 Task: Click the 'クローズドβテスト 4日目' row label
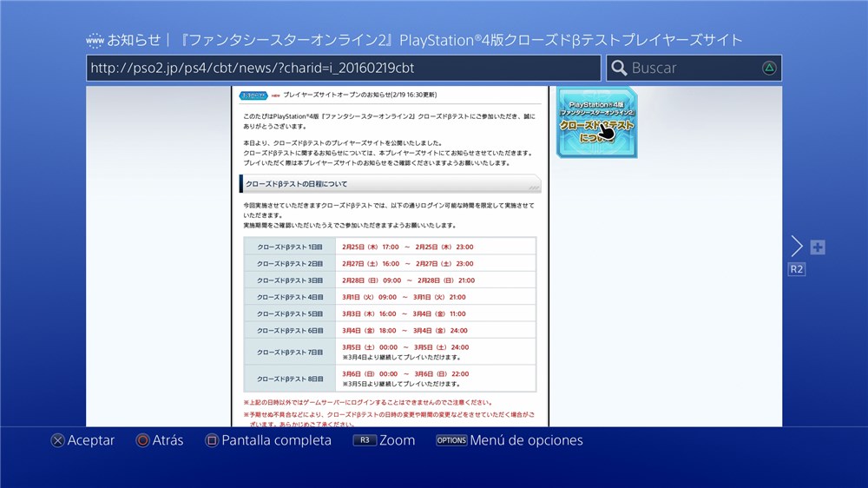coord(290,297)
